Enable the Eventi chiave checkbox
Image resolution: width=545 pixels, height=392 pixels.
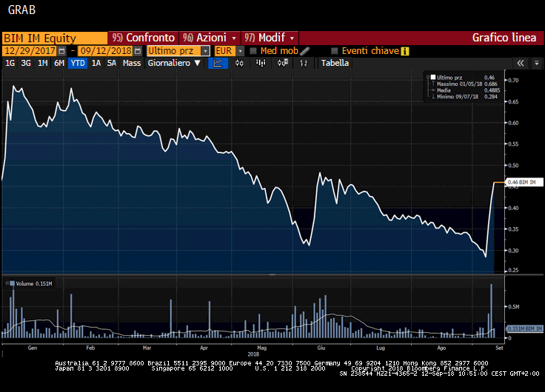[x=335, y=51]
